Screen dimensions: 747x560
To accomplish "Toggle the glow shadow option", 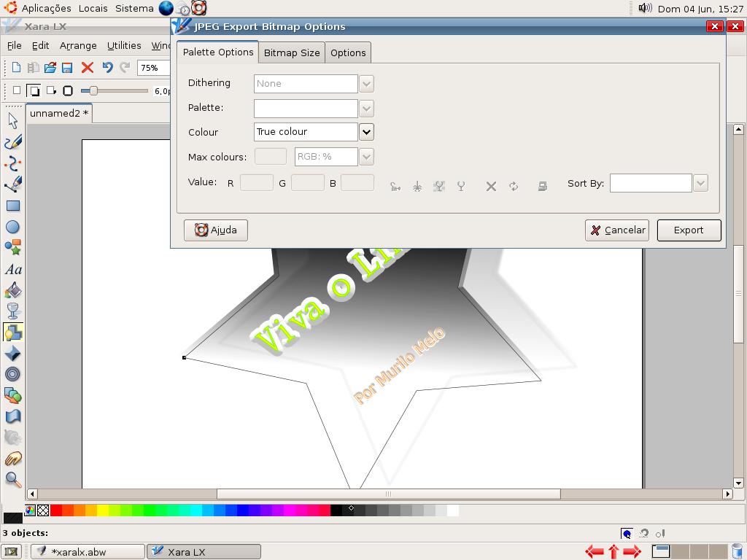I will (x=68, y=91).
